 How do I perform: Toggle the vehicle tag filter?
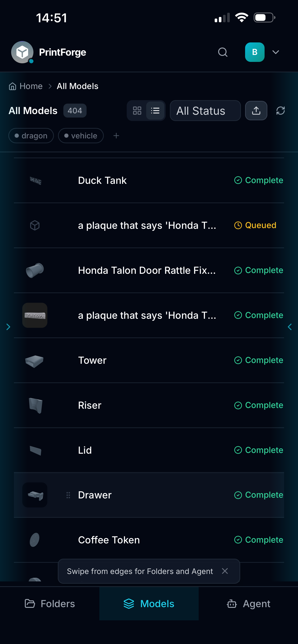(81, 136)
